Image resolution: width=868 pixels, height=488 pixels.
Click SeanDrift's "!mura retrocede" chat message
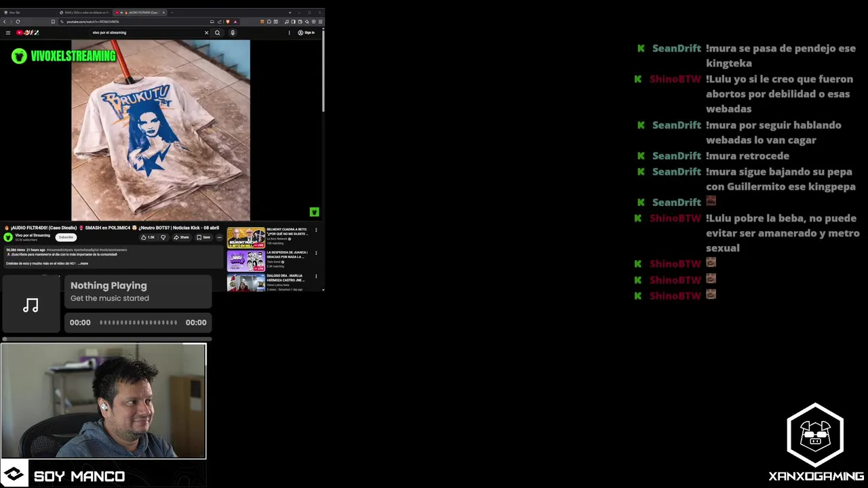click(747, 156)
